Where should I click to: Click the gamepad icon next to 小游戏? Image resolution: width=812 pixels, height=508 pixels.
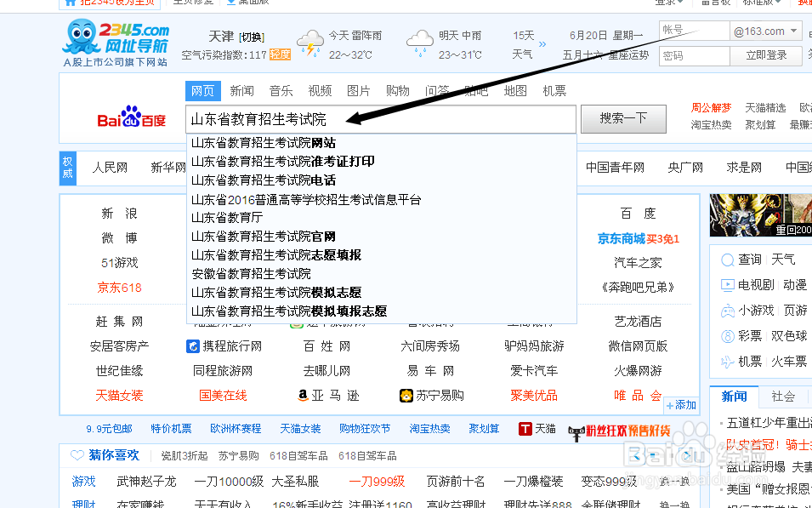(x=728, y=311)
